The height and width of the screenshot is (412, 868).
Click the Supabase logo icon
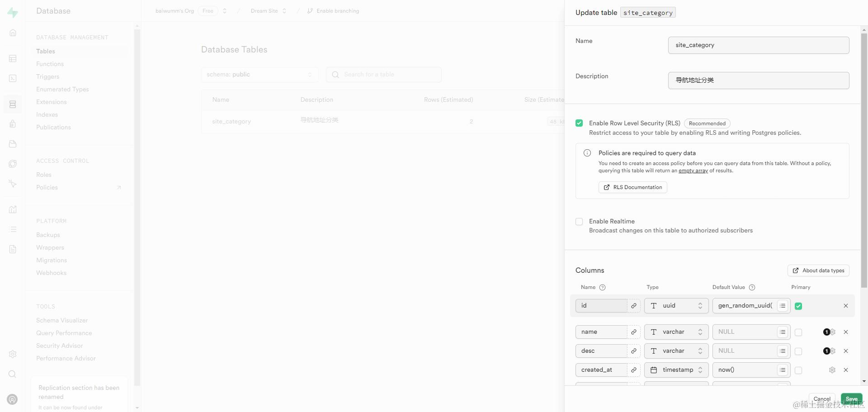13,13
